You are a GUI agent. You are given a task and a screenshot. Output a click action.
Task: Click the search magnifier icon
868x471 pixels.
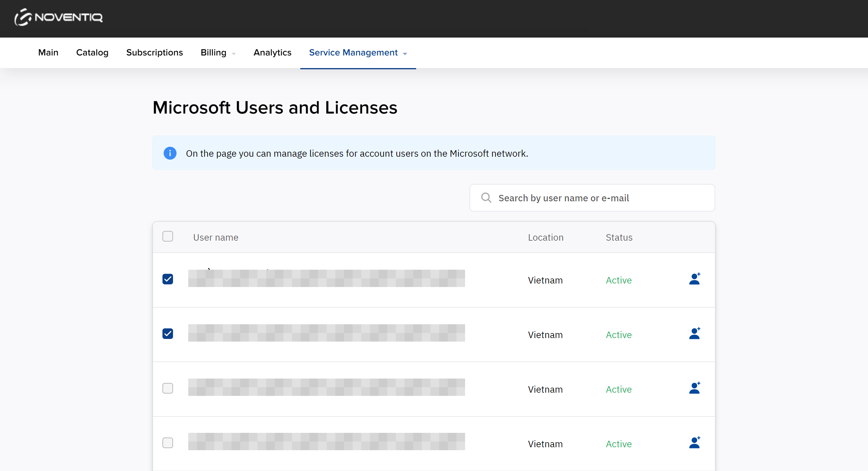point(486,198)
